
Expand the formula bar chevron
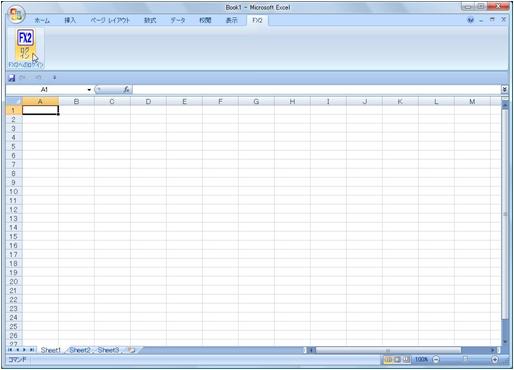(x=505, y=89)
